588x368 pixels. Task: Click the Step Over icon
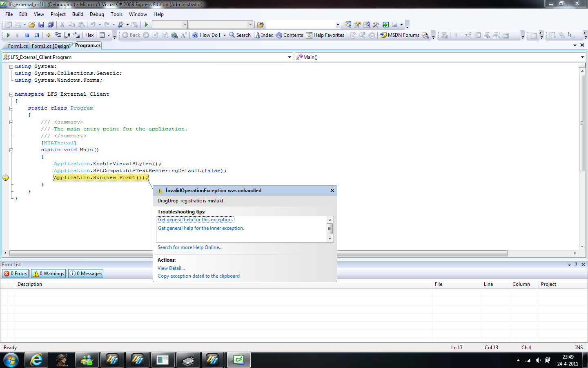click(x=67, y=35)
